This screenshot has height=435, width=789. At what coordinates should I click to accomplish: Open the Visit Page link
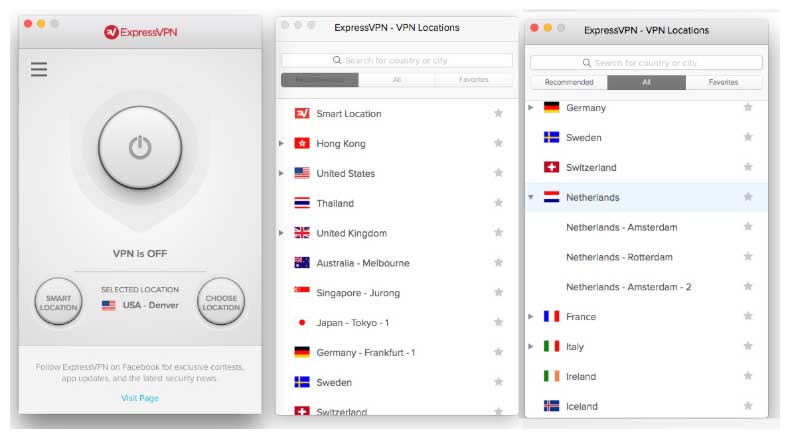[x=140, y=398]
